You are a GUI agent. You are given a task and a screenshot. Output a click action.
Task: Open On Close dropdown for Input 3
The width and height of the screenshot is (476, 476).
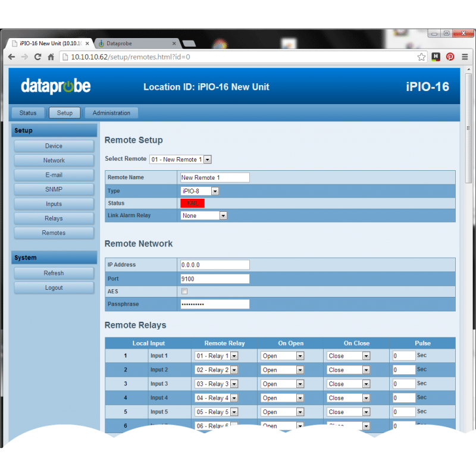point(349,384)
